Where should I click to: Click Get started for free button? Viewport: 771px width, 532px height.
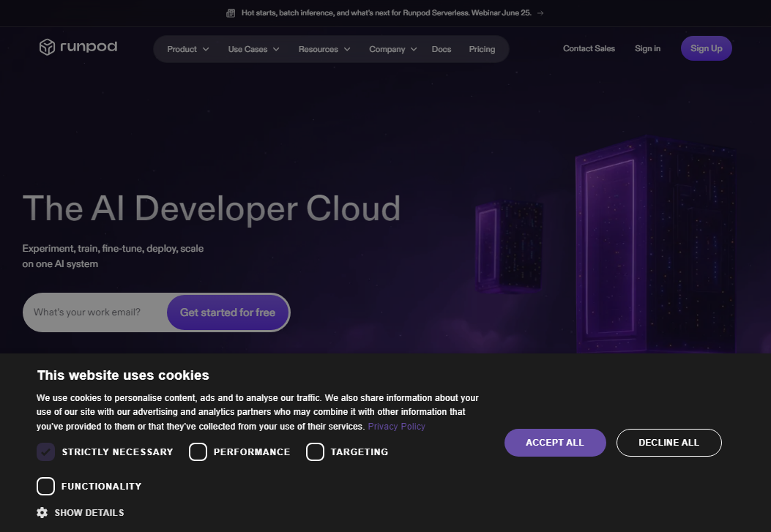click(x=228, y=312)
